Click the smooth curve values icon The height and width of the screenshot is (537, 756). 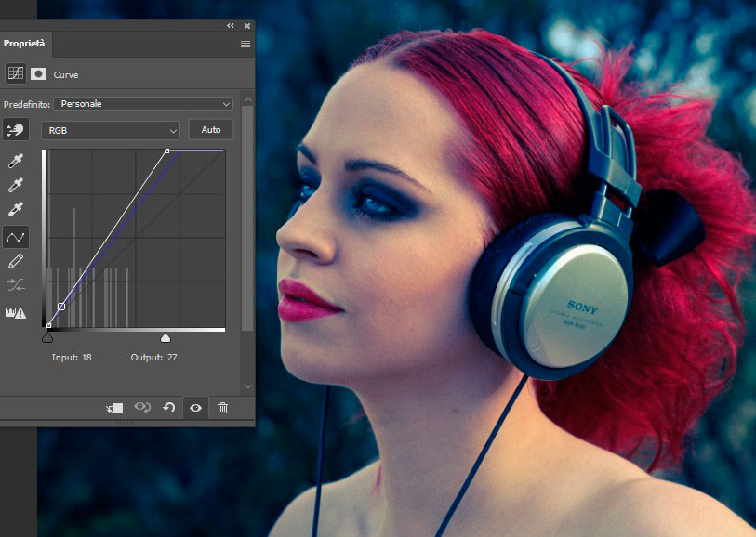(16, 285)
